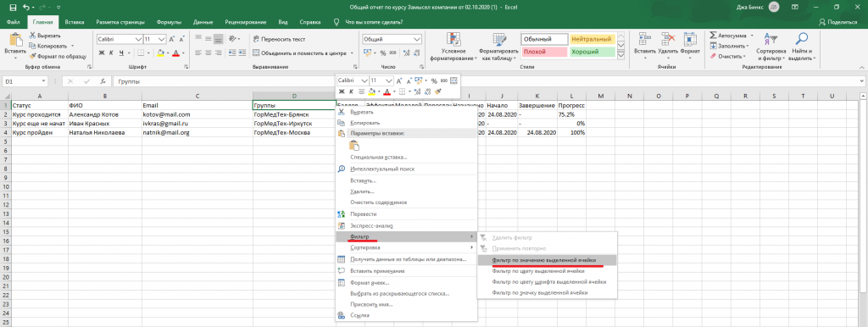Decrease font size in ribbon
Viewport: 868px width, 327px height.
(181, 39)
